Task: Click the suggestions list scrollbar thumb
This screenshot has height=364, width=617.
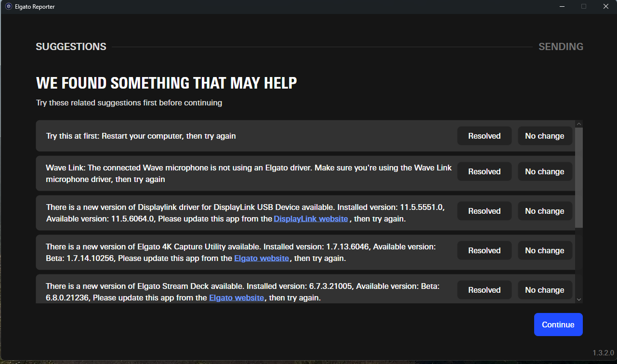Action: 579,177
